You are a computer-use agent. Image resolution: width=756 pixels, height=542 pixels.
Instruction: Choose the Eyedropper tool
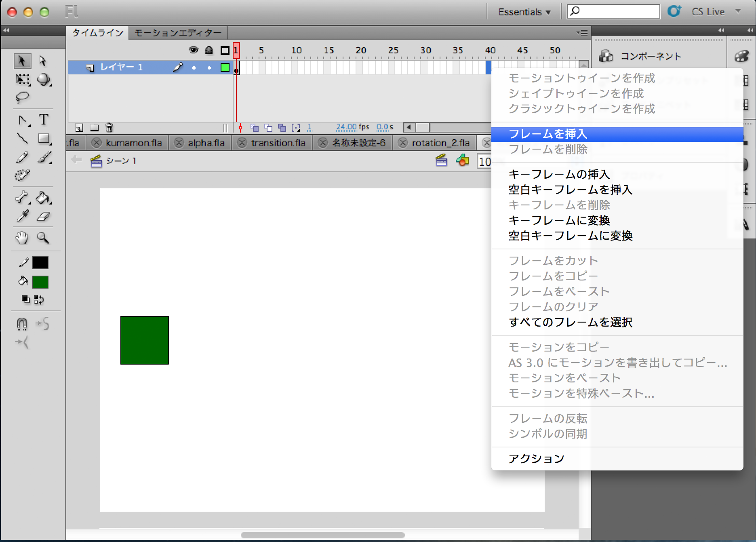[x=22, y=216]
